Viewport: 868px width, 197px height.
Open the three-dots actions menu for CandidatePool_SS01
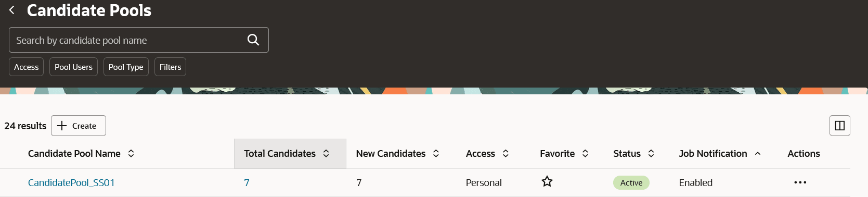click(800, 182)
